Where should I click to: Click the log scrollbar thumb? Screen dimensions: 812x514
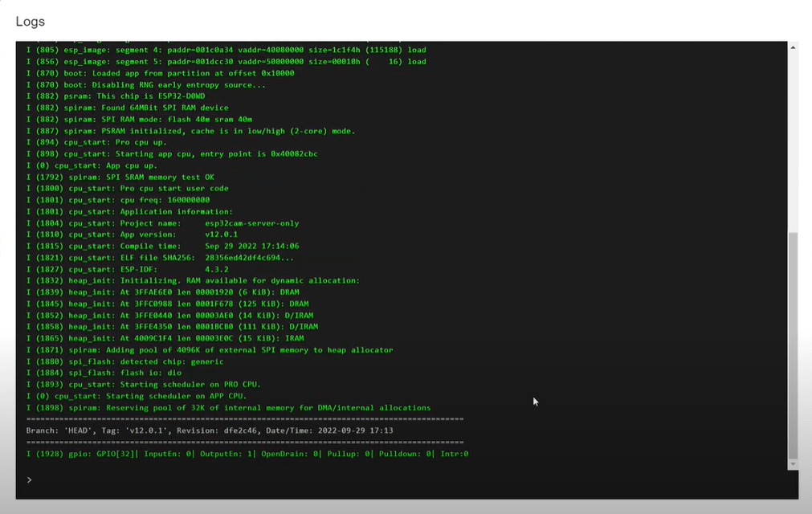click(794, 345)
